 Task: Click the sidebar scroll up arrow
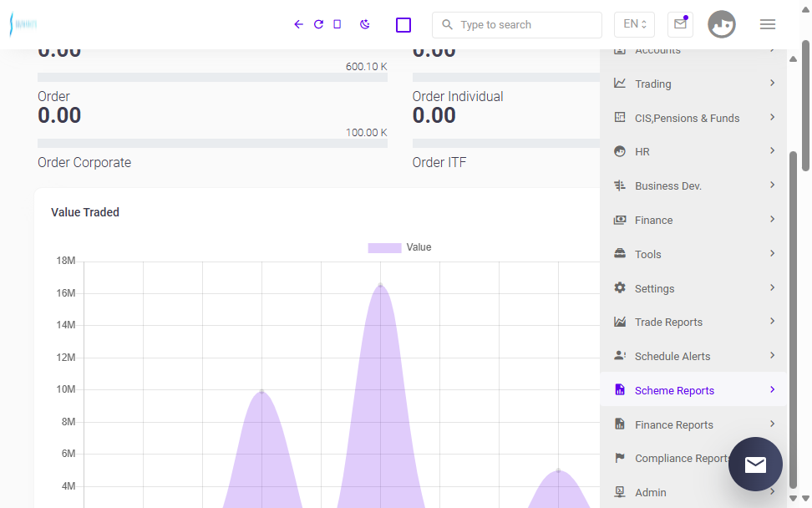(793, 59)
